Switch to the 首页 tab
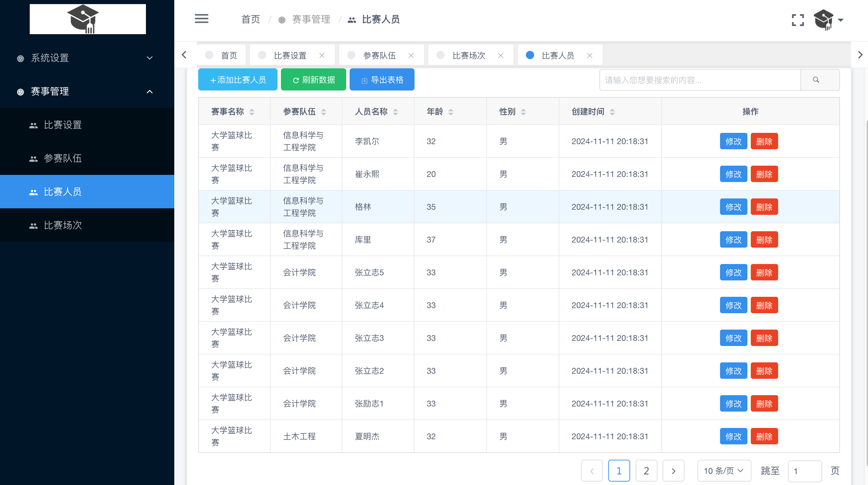 point(221,55)
